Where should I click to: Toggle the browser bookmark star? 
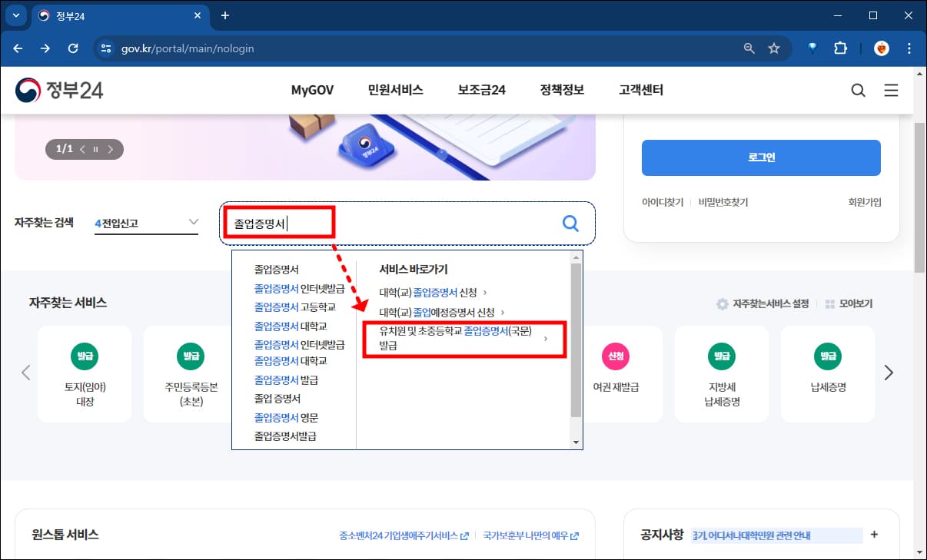click(x=774, y=48)
